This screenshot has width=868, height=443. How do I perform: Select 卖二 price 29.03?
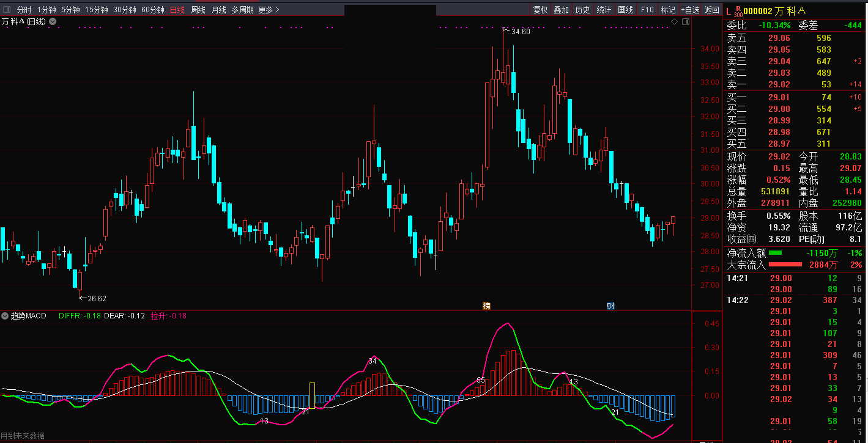pyautogui.click(x=779, y=73)
